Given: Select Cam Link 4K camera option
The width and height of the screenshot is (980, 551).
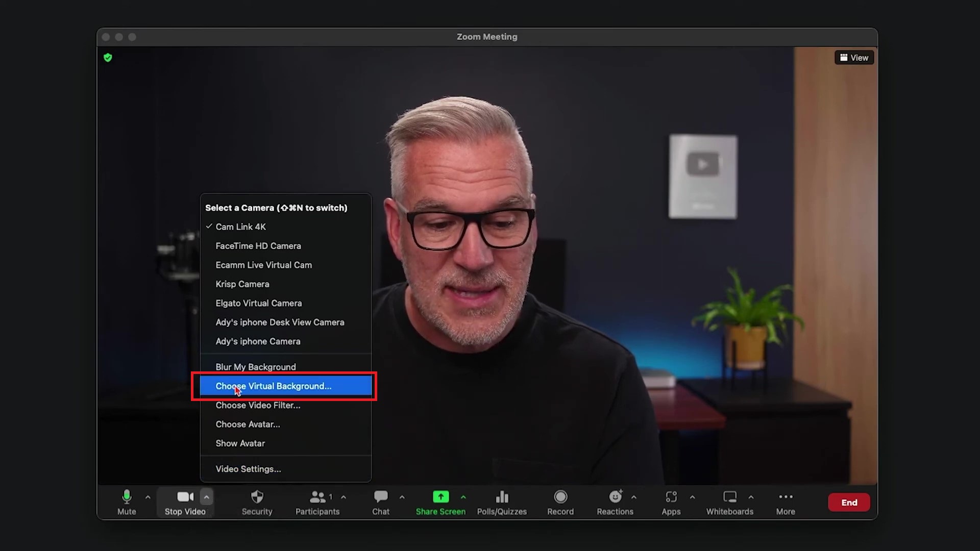Looking at the screenshot, I should pyautogui.click(x=240, y=226).
